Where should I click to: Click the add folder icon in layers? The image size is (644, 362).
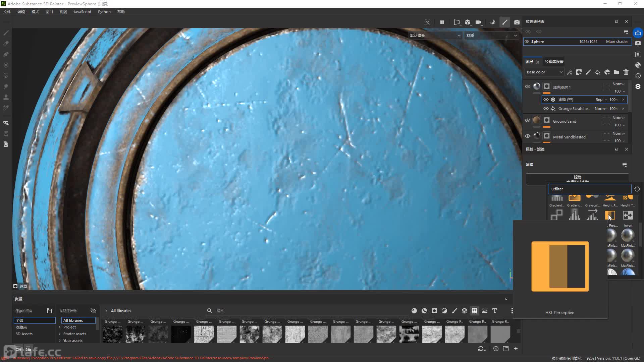616,72
